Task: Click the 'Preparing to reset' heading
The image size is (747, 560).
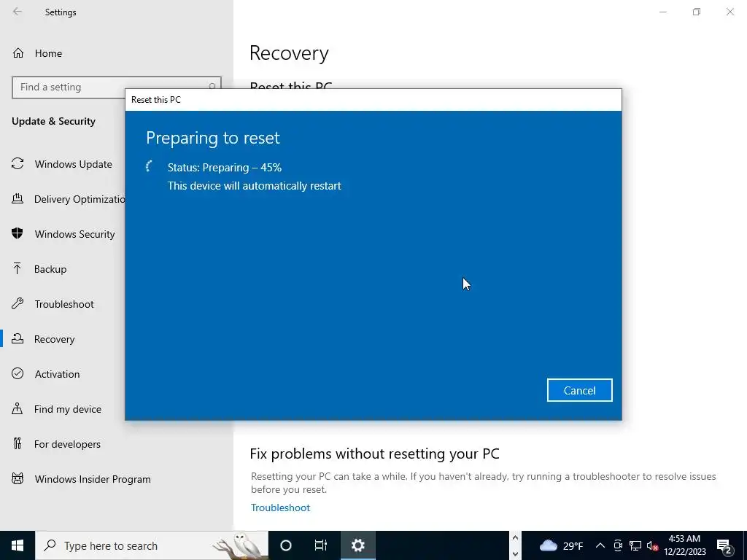Action: coord(212,138)
